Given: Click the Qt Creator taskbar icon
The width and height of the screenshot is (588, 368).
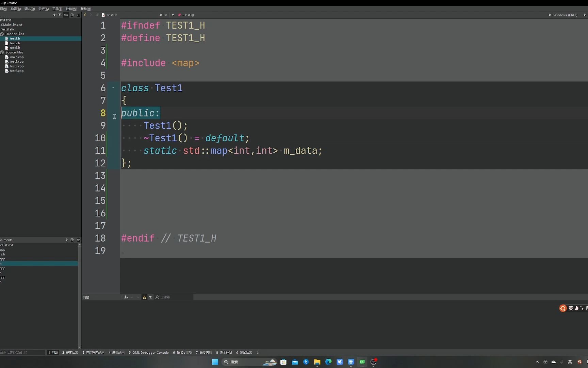Looking at the screenshot, I should pyautogui.click(x=362, y=362).
